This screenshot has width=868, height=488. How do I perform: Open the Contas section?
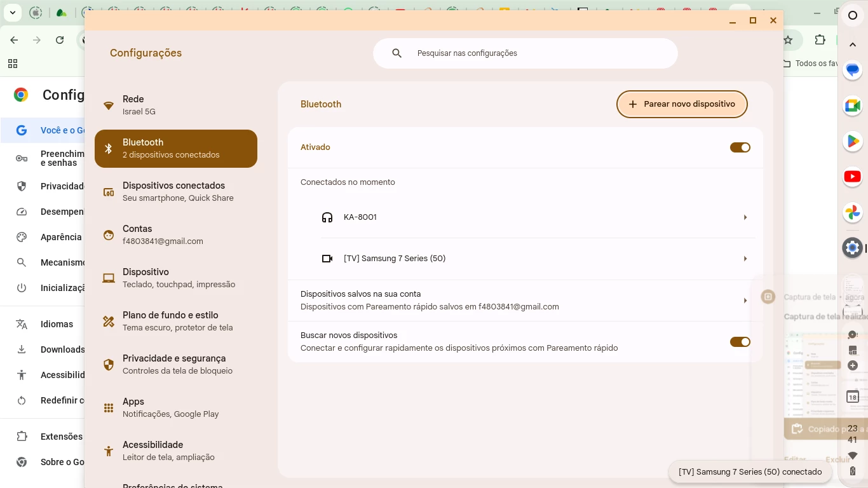(x=176, y=235)
